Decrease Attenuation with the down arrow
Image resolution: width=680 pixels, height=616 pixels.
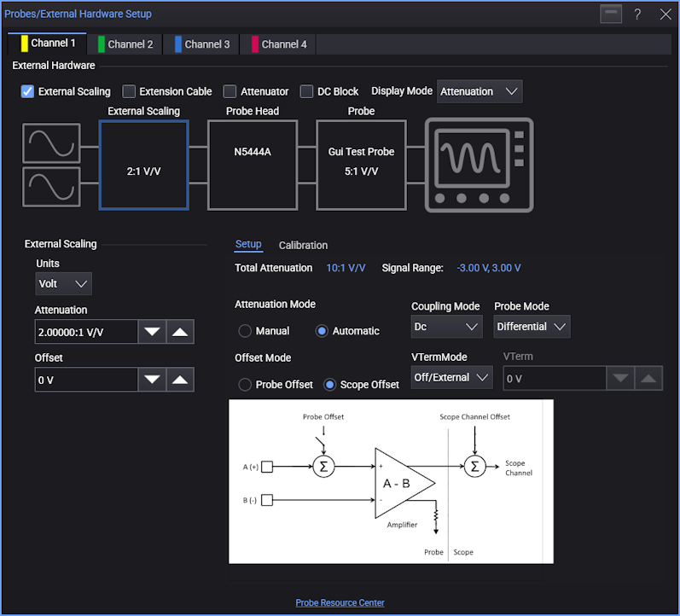click(x=153, y=332)
